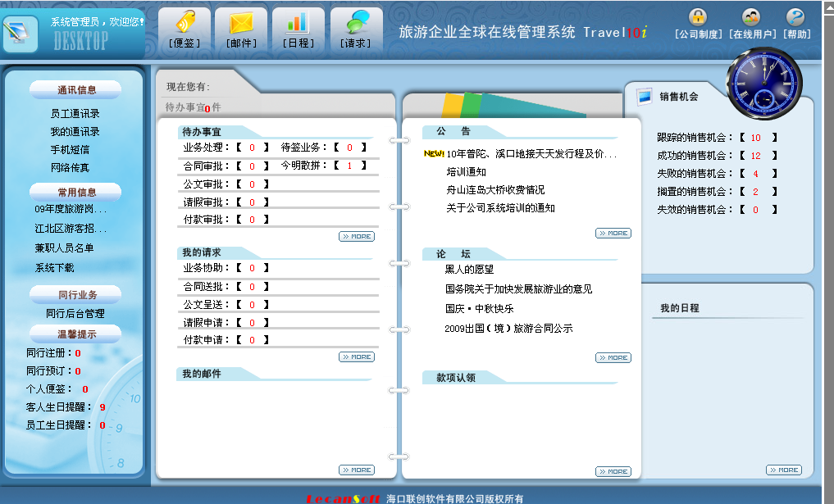Click the 今明散拼 count 1

(x=349, y=166)
